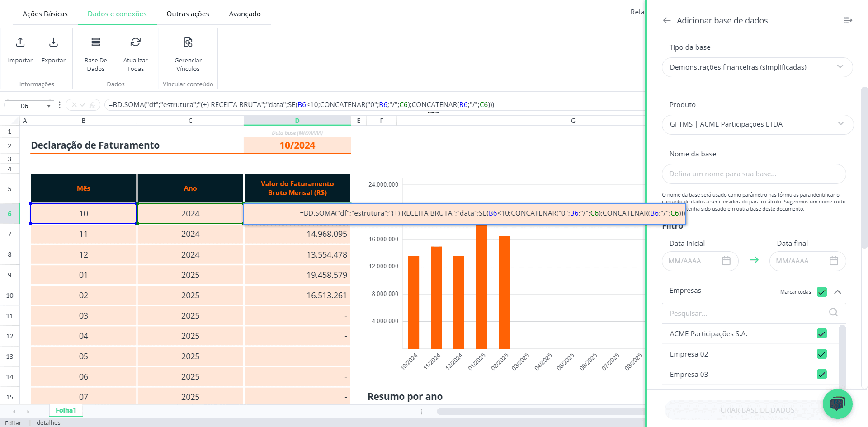Select the Folha1 sheet tab

pyautogui.click(x=66, y=410)
